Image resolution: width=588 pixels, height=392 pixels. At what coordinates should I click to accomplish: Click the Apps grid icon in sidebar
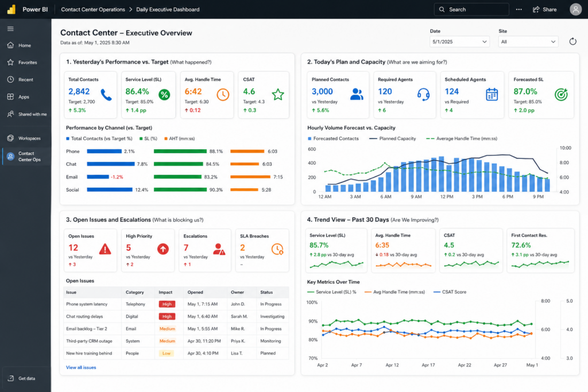(x=10, y=96)
